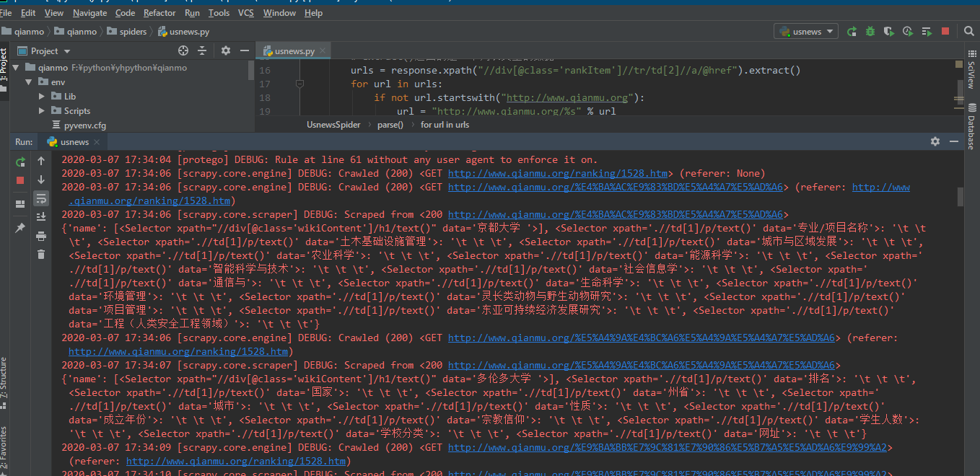Open the Edit menu
980x476 pixels.
[28, 13]
